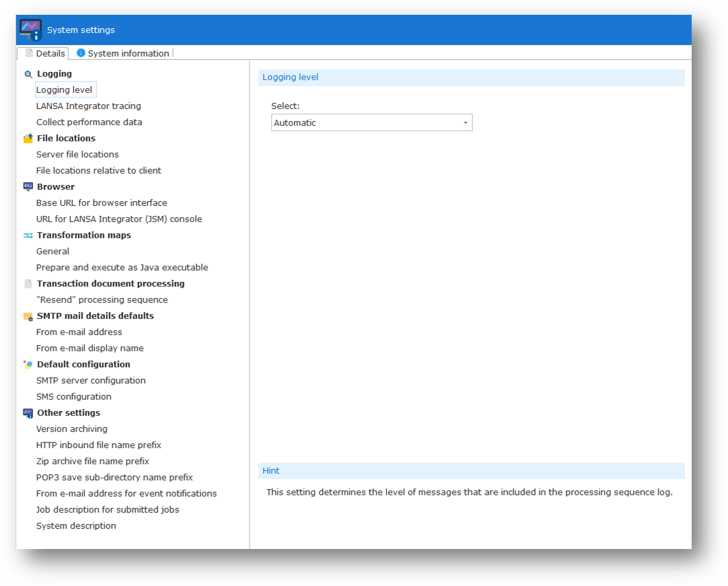The image size is (728, 586).
Task: Click the blue info icon on System information tab
Action: [x=81, y=53]
